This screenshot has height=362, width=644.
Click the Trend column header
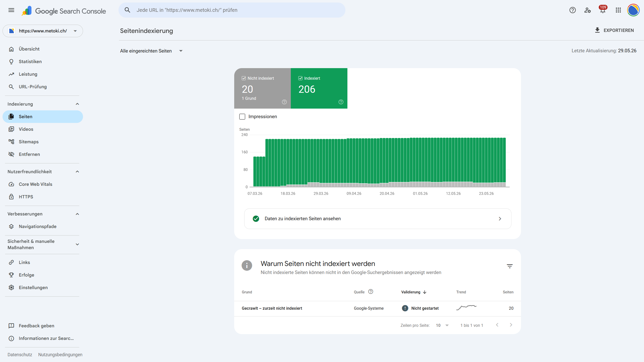point(461,292)
